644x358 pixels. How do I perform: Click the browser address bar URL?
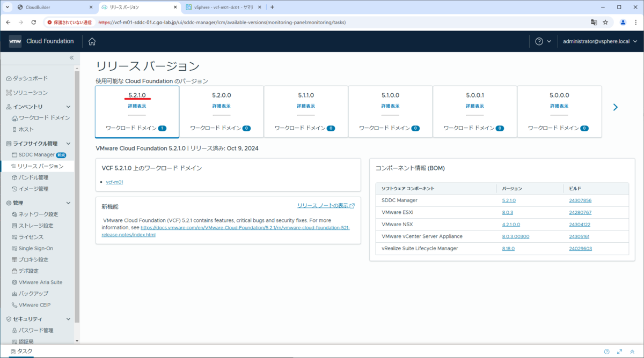222,23
